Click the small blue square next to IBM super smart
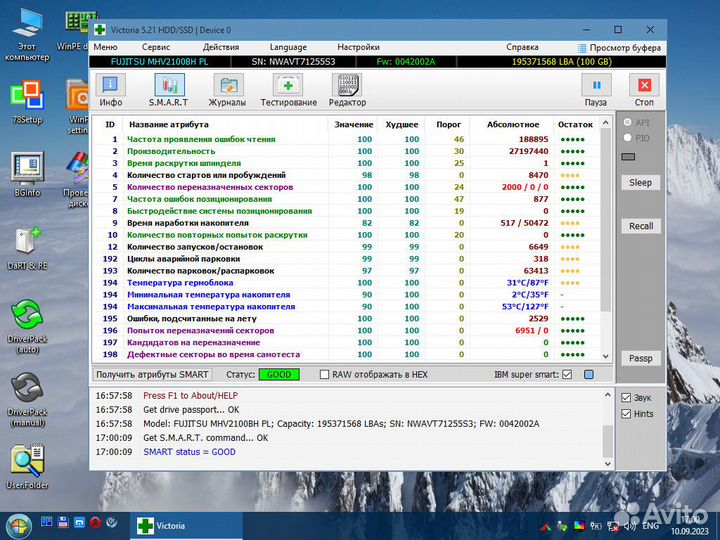 point(589,375)
